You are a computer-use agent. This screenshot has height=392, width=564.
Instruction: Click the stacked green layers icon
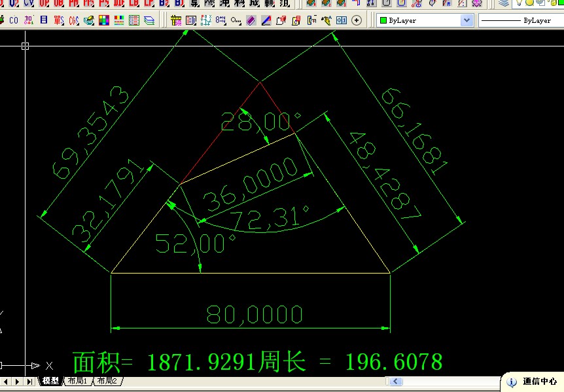(x=149, y=20)
